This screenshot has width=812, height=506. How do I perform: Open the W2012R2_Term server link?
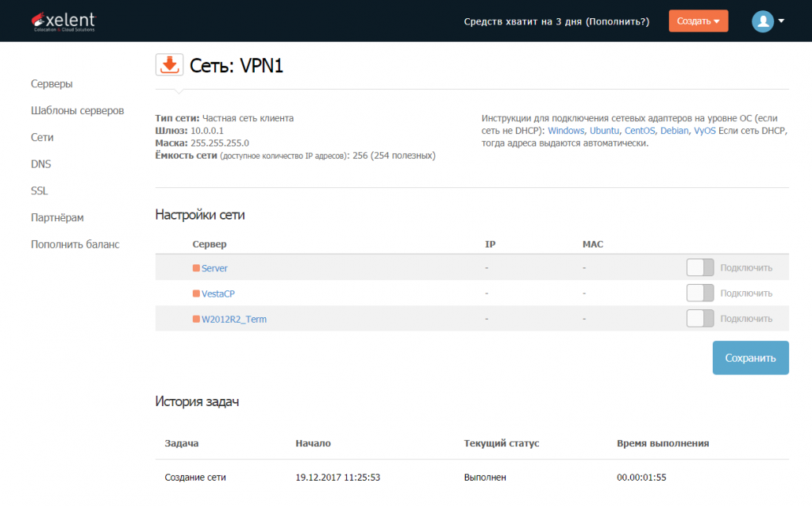click(234, 320)
